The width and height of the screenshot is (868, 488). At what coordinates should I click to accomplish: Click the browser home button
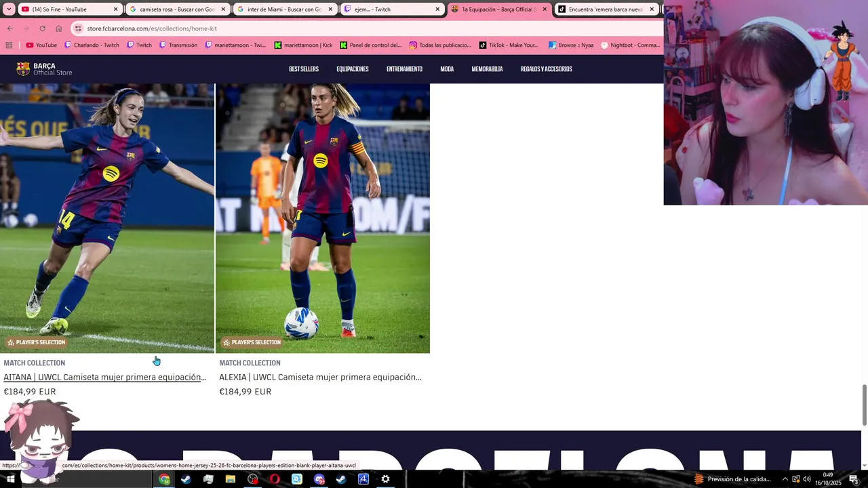[x=58, y=28]
